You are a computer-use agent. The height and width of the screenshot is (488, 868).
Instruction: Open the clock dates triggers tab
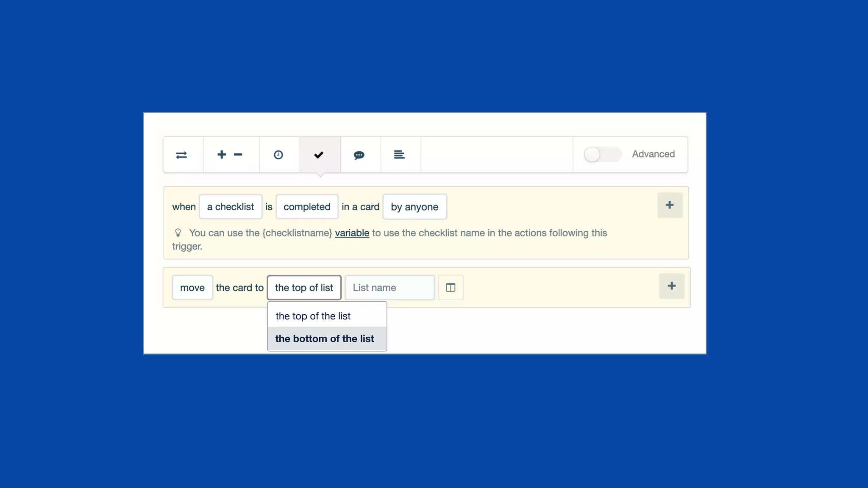pyautogui.click(x=278, y=155)
